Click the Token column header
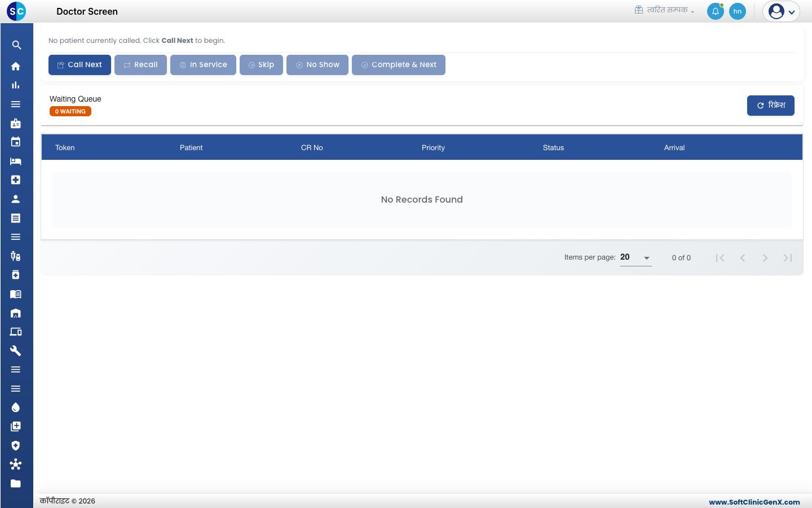 pos(65,148)
